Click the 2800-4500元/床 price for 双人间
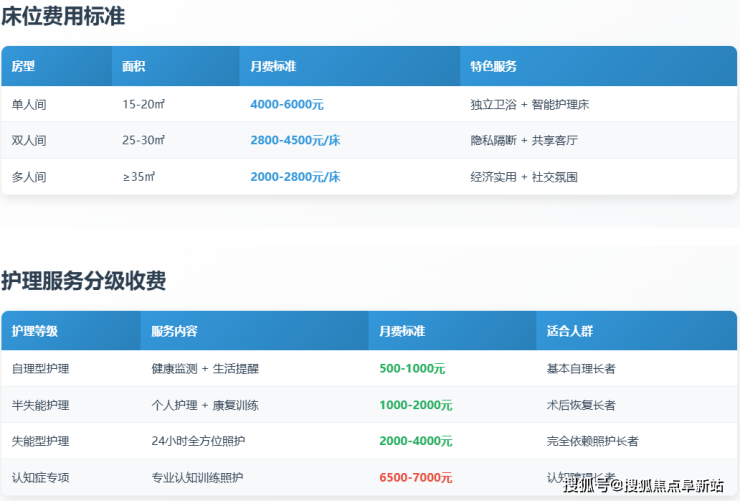The height and width of the screenshot is (501, 740). tap(295, 141)
